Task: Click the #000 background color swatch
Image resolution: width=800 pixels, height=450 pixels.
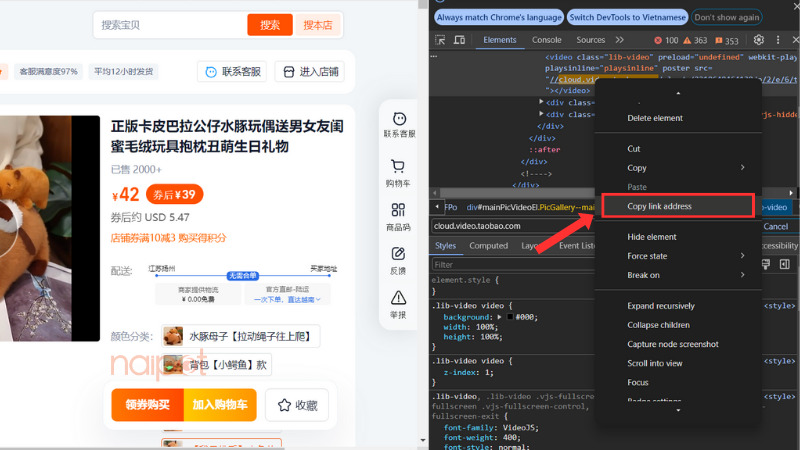Action: (x=510, y=316)
